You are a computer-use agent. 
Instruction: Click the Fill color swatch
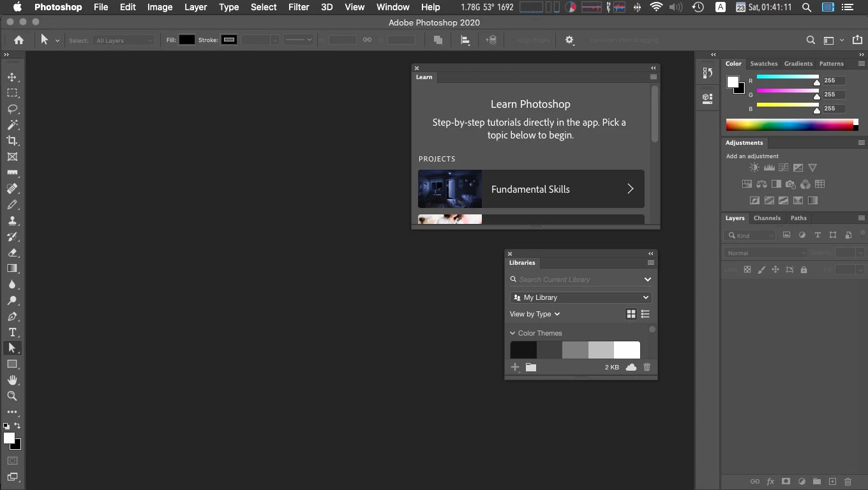coord(187,40)
